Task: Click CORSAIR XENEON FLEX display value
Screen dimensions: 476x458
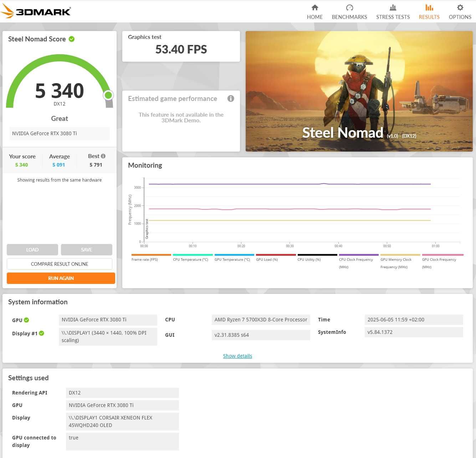Action: click(123, 422)
